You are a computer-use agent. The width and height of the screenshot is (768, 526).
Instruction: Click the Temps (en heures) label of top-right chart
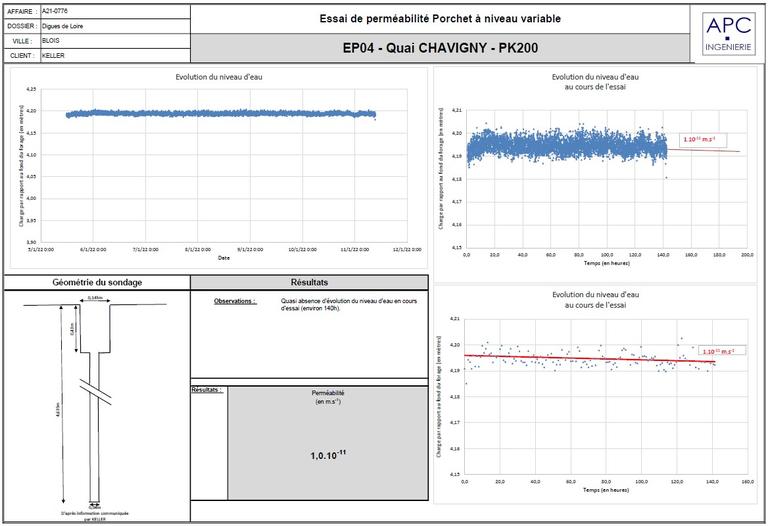[607, 263]
